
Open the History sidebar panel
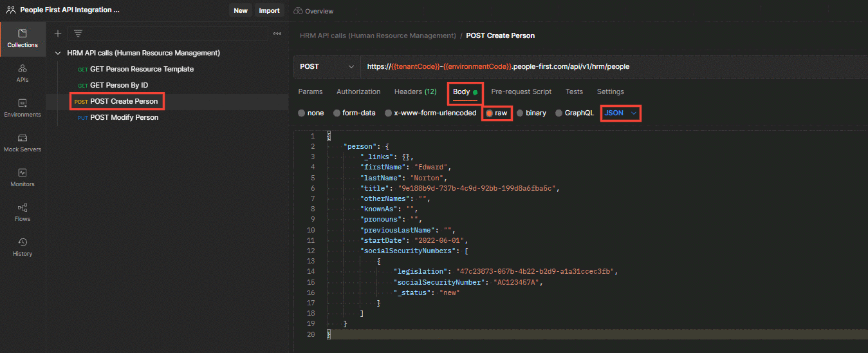point(23,247)
